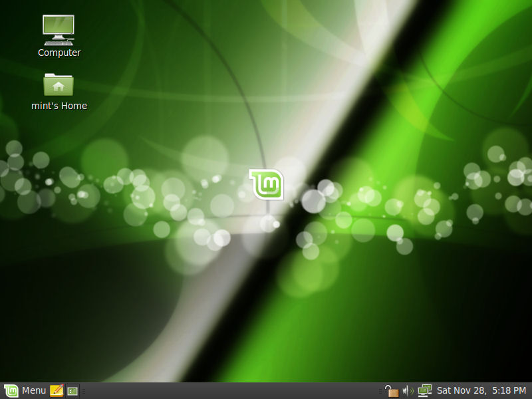Click the Linux Mint logo in the wallpaper center
The image size is (532, 399).
[266, 184]
